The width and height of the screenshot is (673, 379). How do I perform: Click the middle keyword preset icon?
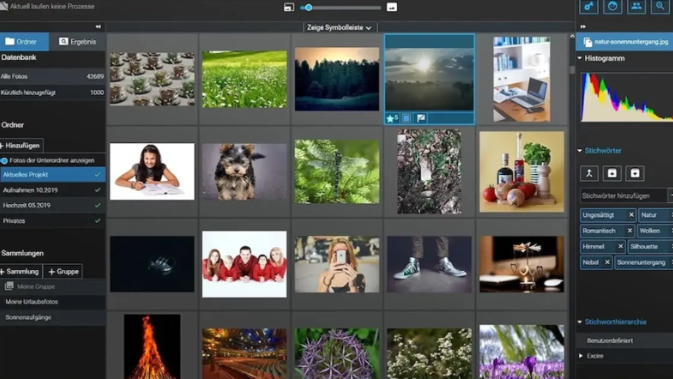coord(612,173)
